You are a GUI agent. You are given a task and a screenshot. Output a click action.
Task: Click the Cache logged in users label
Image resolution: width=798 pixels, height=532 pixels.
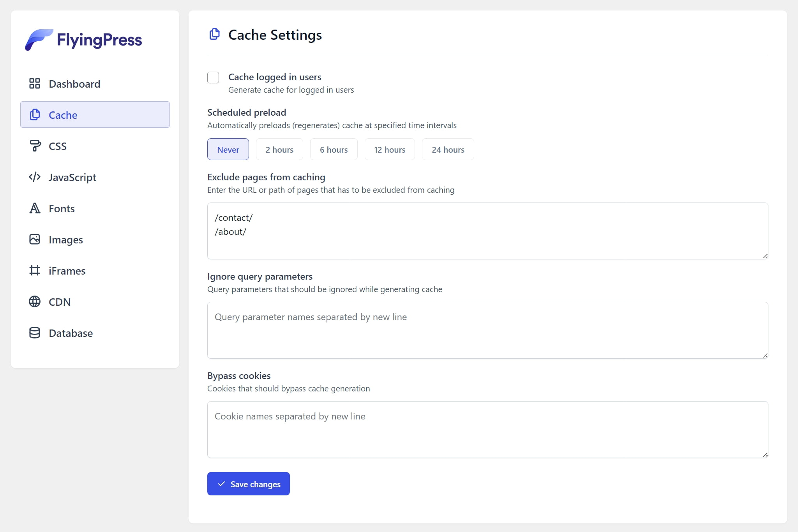(x=275, y=77)
